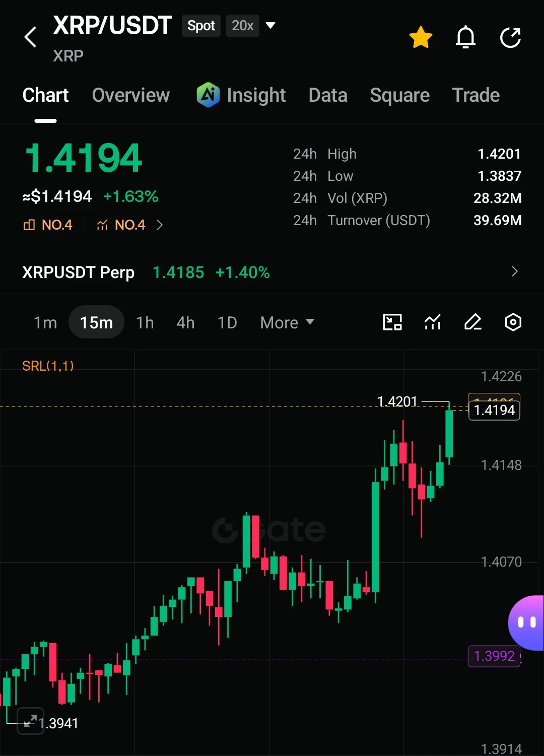
Task: Tap the 24h Vol value 28.32M
Action: pyautogui.click(x=497, y=198)
